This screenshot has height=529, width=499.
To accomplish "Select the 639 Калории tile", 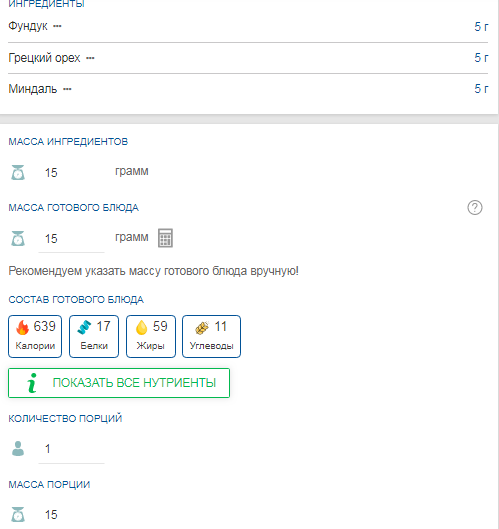I will (x=35, y=336).
